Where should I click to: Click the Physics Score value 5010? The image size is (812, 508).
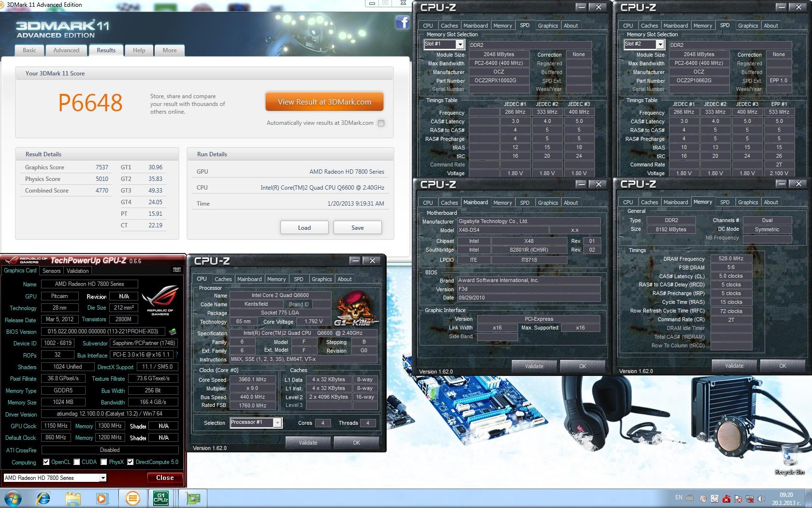pos(102,179)
